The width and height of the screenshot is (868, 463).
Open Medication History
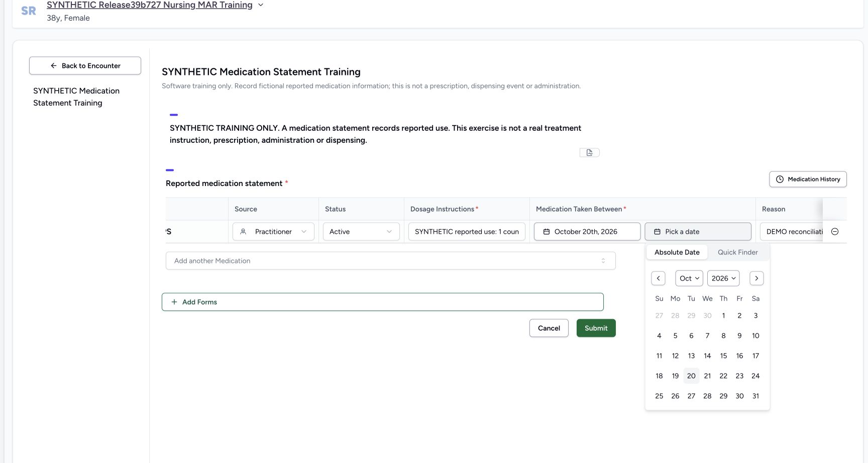point(808,179)
